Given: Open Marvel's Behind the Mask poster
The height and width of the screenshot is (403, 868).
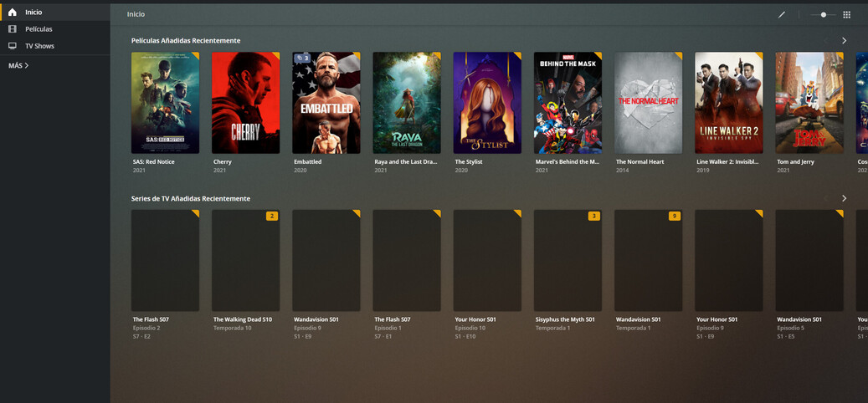Looking at the screenshot, I should [568, 103].
